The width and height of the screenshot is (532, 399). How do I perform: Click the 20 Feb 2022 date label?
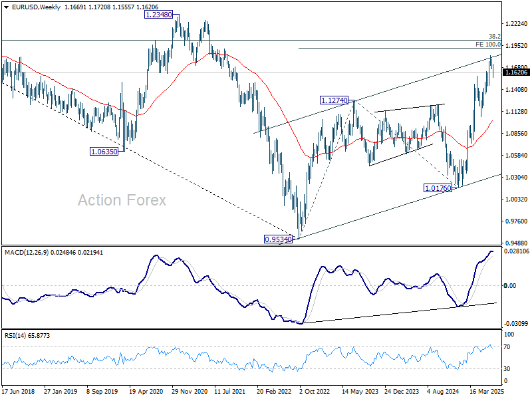(x=274, y=391)
